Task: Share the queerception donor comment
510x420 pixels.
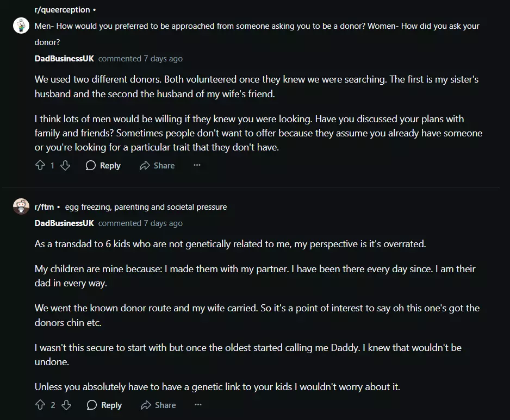Action: point(157,166)
